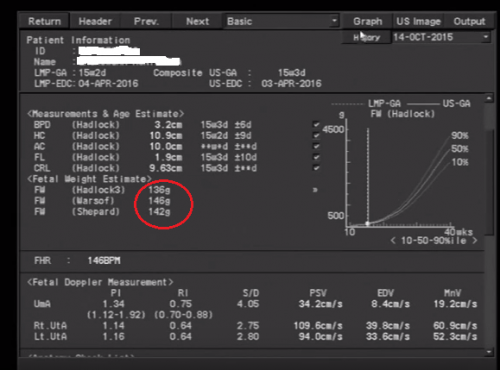
Task: Open the 14-OCT-2015 exam date dropdown
Action: [x=442, y=37]
